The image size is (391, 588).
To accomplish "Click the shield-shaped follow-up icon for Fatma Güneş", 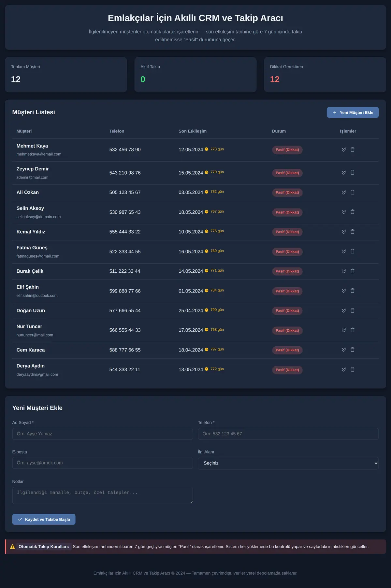I will (343, 251).
